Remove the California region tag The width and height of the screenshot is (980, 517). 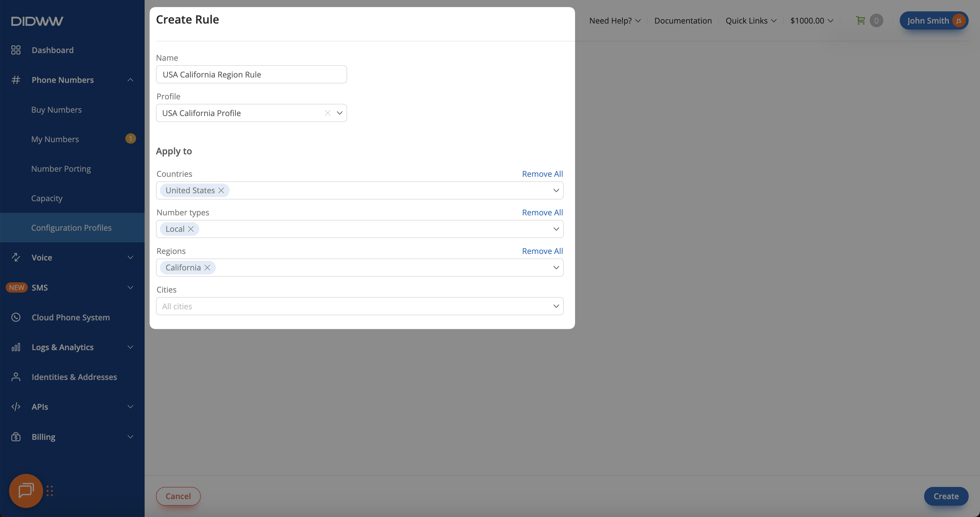click(x=207, y=268)
